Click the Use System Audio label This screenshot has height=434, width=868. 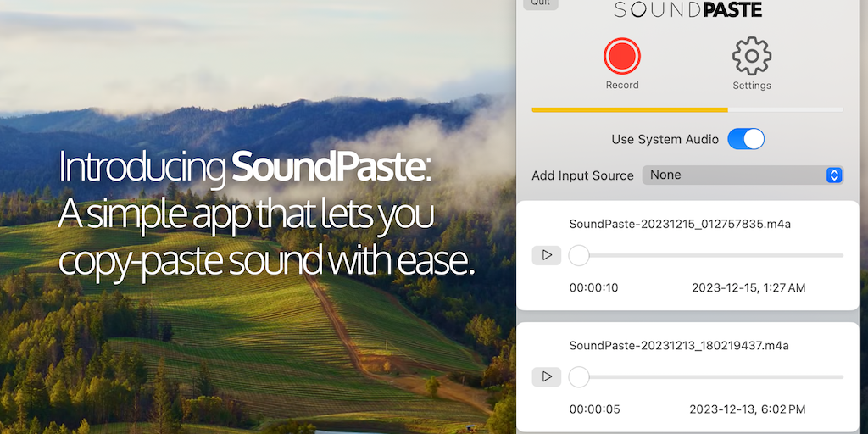[x=665, y=140]
